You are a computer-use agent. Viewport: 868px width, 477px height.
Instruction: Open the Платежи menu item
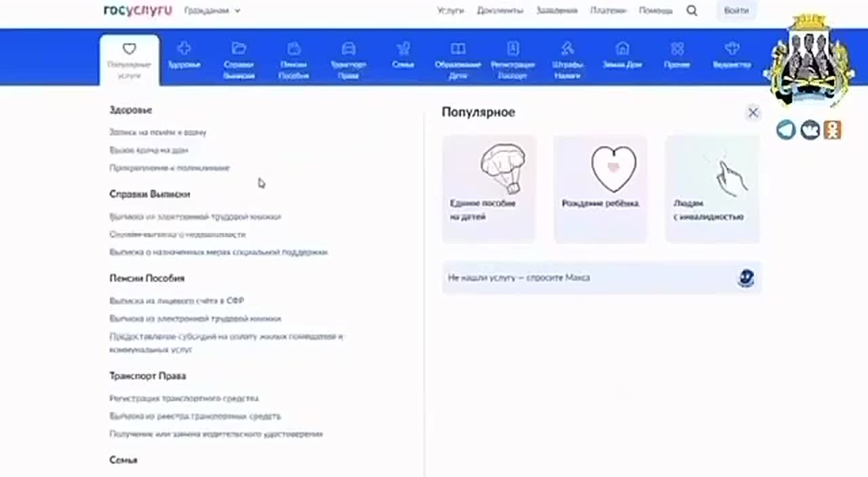click(608, 11)
